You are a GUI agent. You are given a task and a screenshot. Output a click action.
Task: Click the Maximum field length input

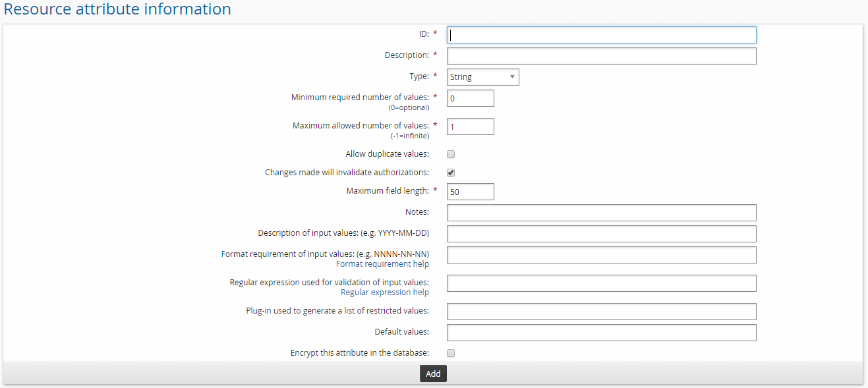pos(470,192)
